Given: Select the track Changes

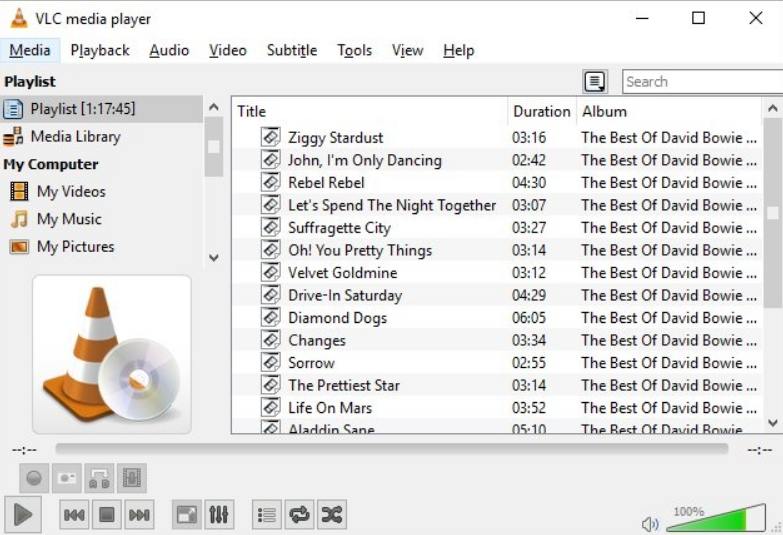Looking at the screenshot, I should pyautogui.click(x=497, y=340).
